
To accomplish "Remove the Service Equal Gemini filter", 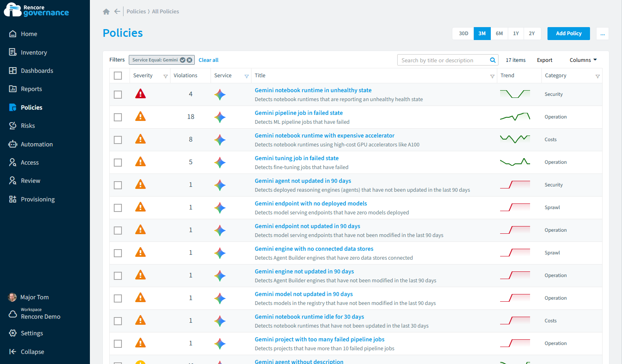I will [x=190, y=60].
